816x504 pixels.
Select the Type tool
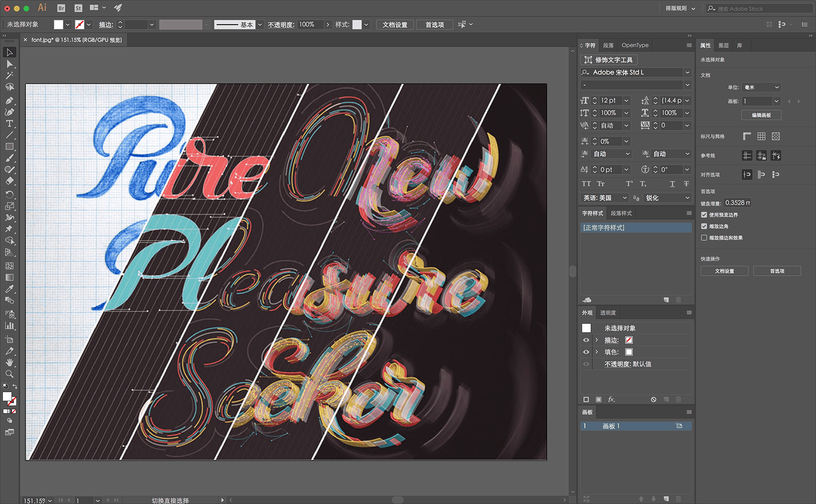(9, 123)
